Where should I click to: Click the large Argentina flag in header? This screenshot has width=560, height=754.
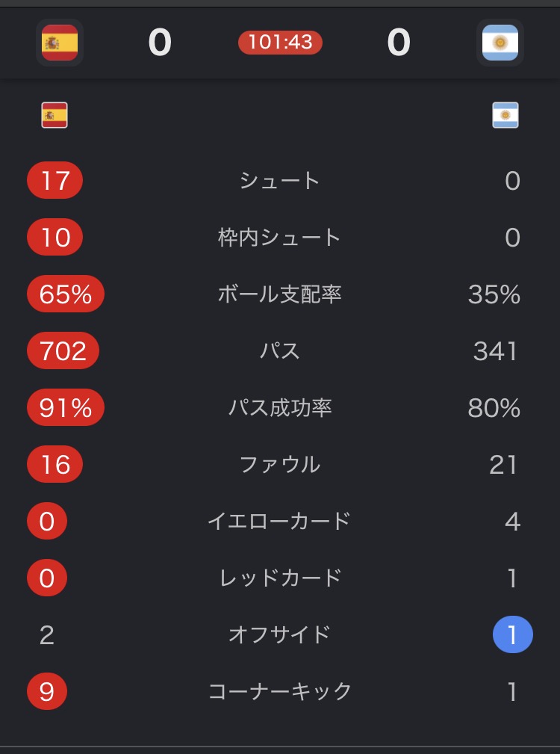(500, 43)
